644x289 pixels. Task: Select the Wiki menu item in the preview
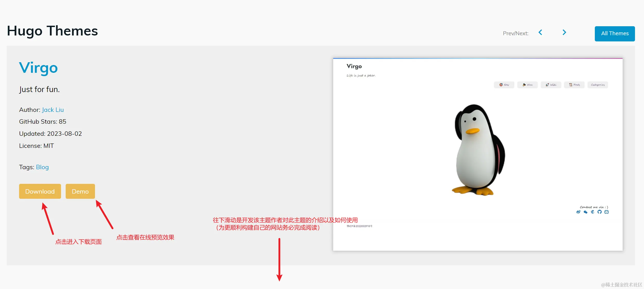(x=551, y=85)
